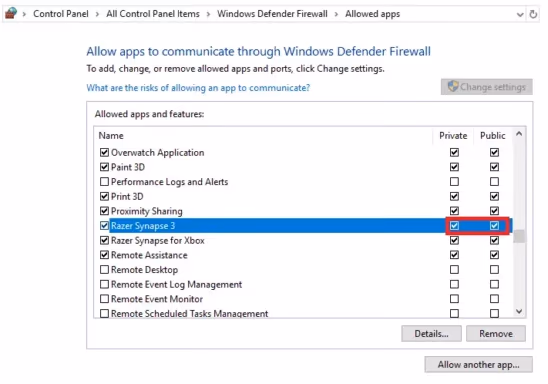The image size is (548, 384).
Task: Select the Remote Desktop row text
Action: click(x=144, y=270)
